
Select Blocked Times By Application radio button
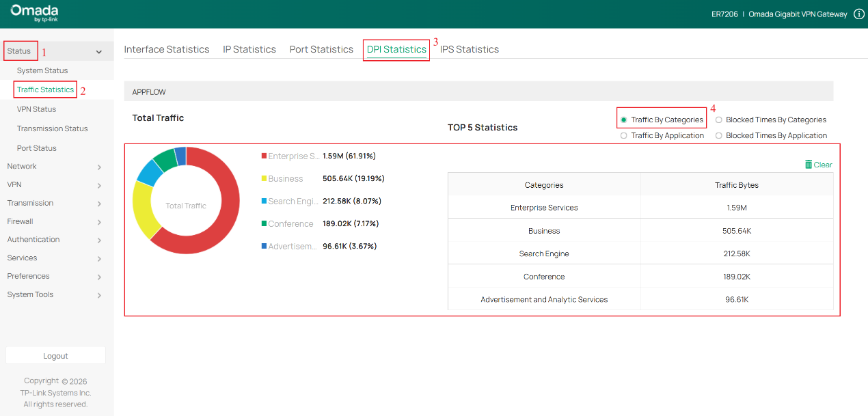click(719, 135)
